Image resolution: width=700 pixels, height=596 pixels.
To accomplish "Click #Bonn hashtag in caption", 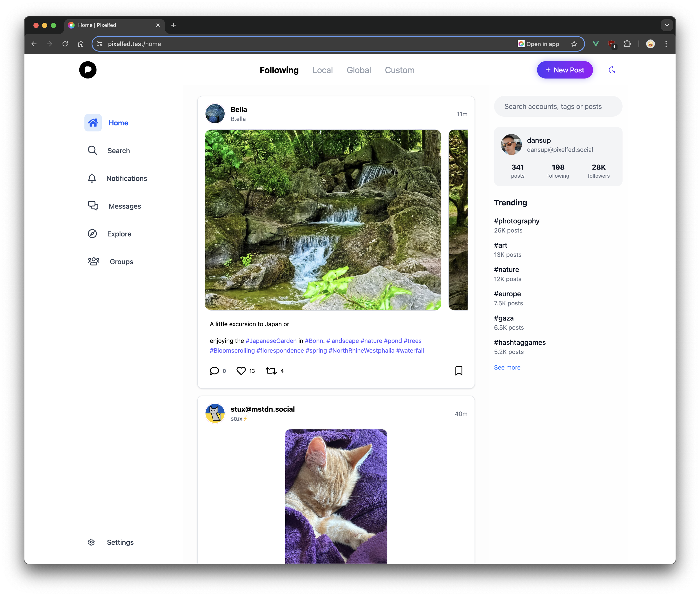I will pyautogui.click(x=314, y=341).
